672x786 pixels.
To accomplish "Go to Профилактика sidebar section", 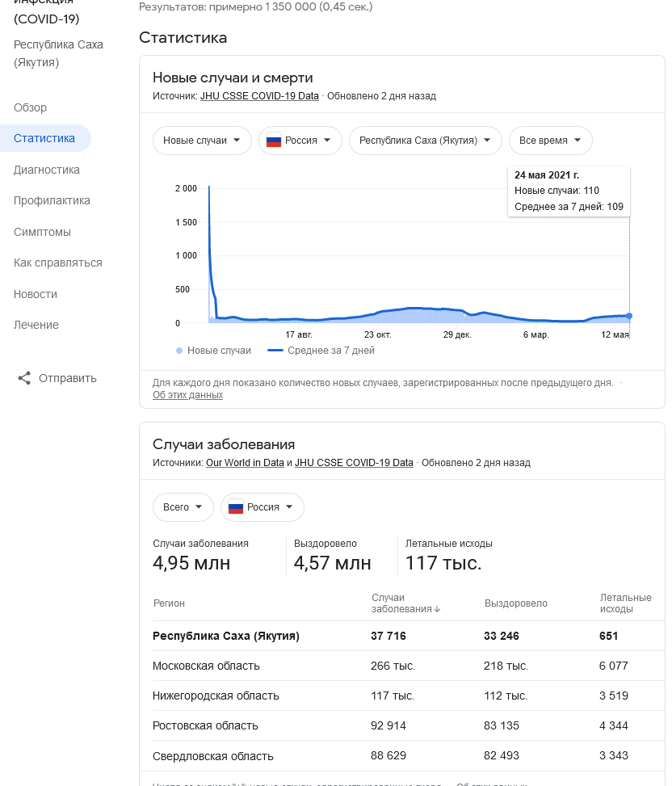I will pos(52,200).
